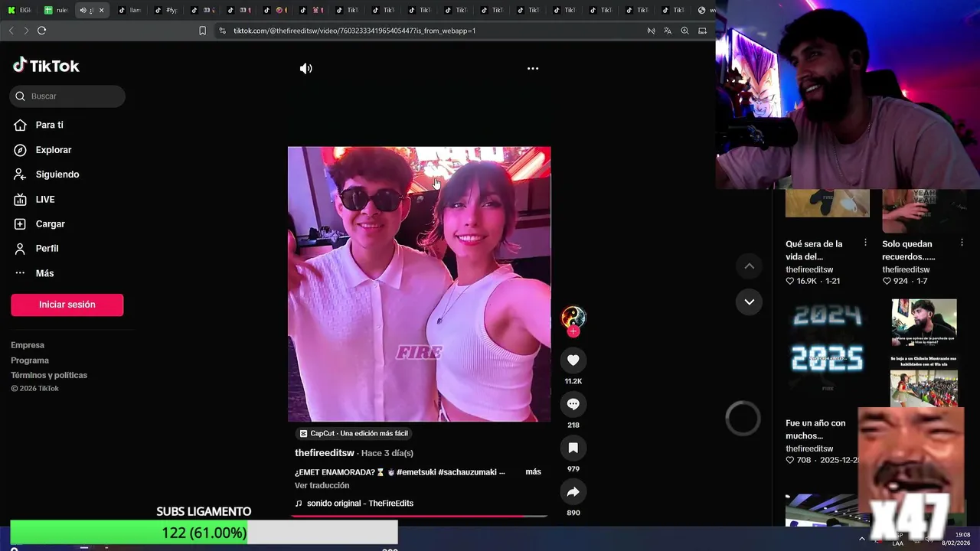Open the Programa footer link
Screen dimensions: 980x551
[x=30, y=360]
